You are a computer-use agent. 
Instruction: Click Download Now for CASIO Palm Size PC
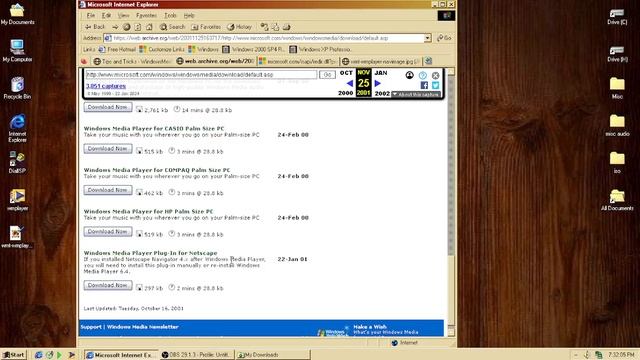[x=108, y=149]
